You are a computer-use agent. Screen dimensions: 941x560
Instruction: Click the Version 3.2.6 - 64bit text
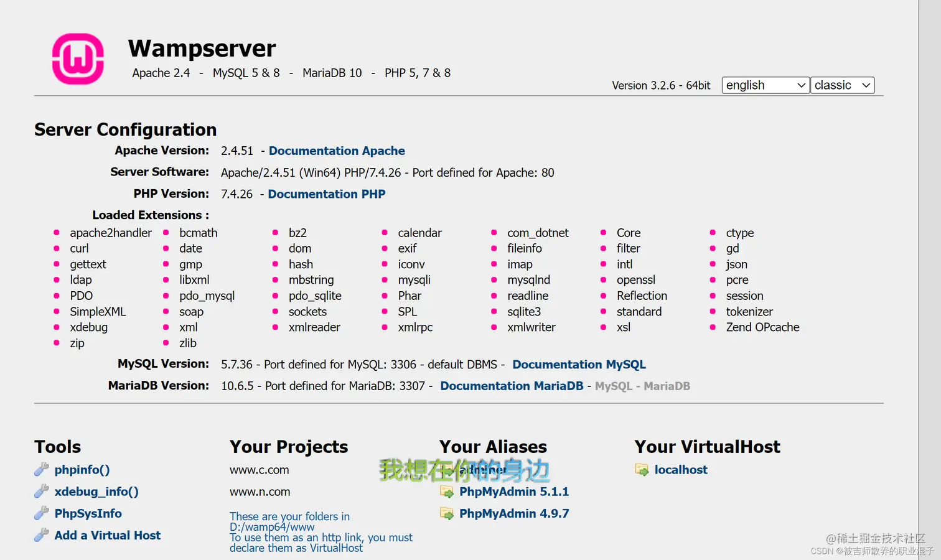pyautogui.click(x=661, y=86)
